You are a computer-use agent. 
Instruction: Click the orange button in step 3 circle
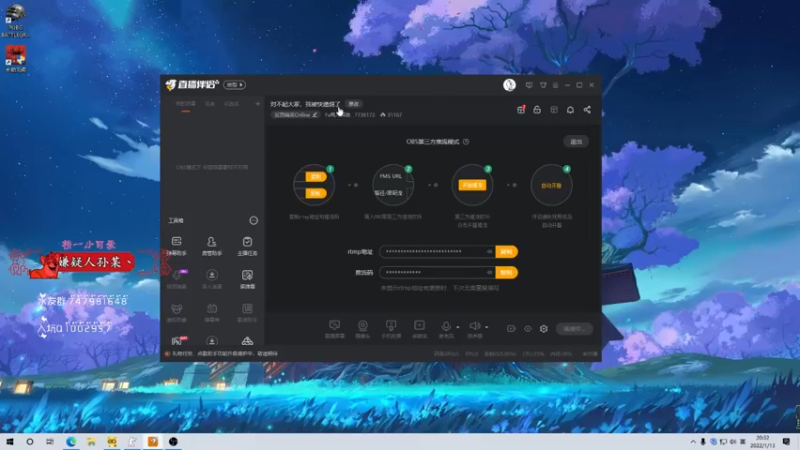tap(472, 185)
